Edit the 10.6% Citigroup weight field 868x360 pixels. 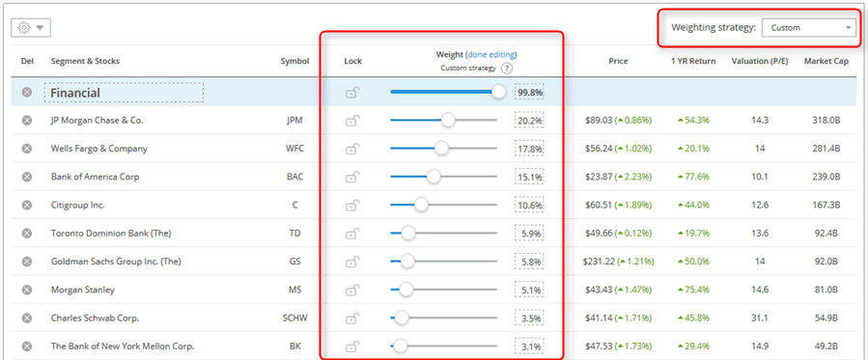tap(529, 206)
